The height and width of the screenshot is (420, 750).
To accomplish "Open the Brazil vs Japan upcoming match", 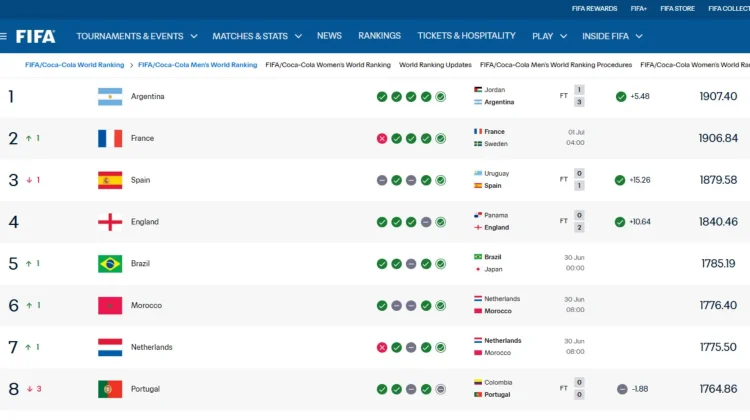I will 529,263.
